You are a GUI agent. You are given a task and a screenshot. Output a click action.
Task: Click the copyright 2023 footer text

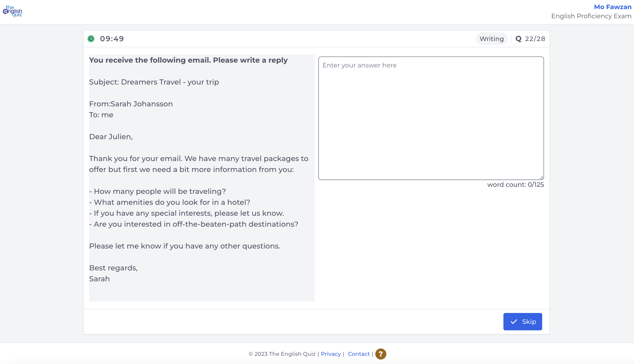(x=282, y=354)
